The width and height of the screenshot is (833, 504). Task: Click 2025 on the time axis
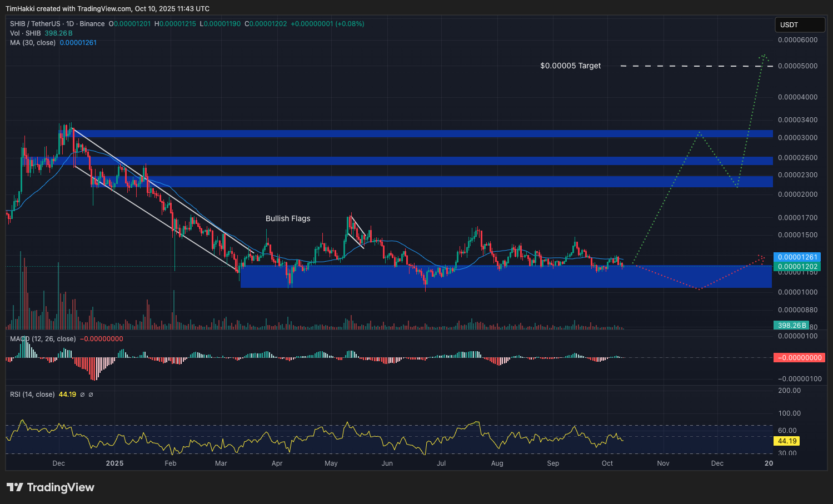114,463
